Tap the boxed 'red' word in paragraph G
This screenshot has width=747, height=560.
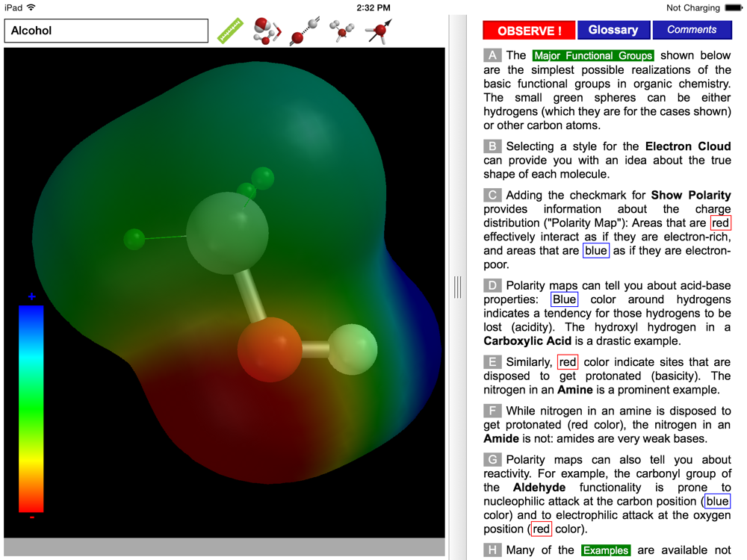point(541,529)
